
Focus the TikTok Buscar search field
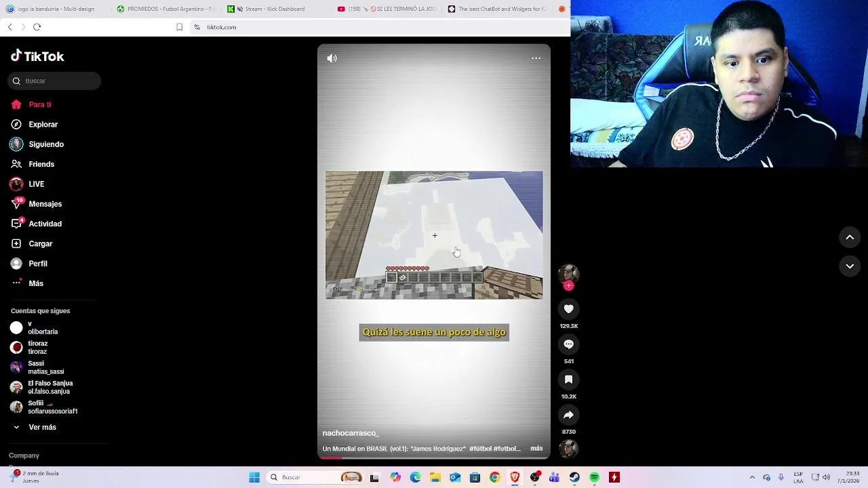tap(55, 81)
